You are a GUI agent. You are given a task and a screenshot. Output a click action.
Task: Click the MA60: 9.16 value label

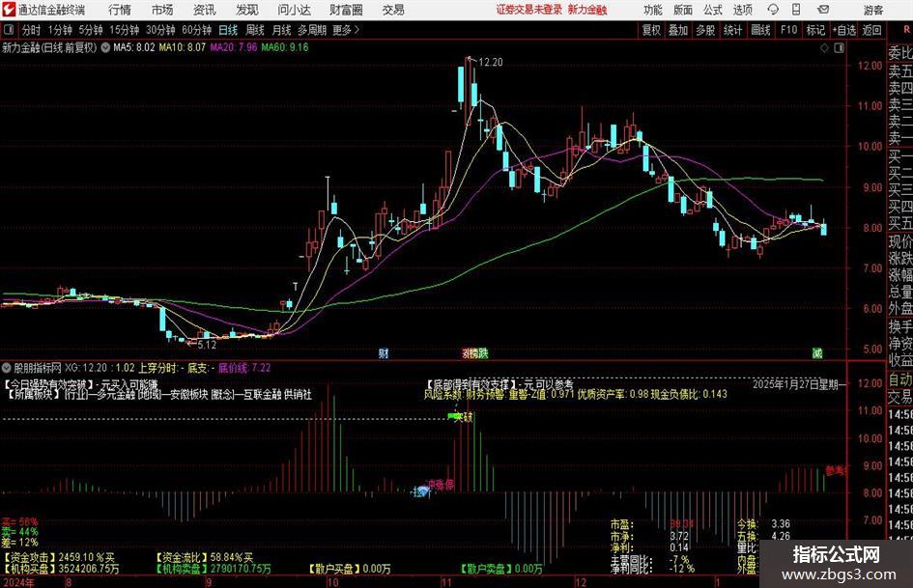tap(285, 47)
